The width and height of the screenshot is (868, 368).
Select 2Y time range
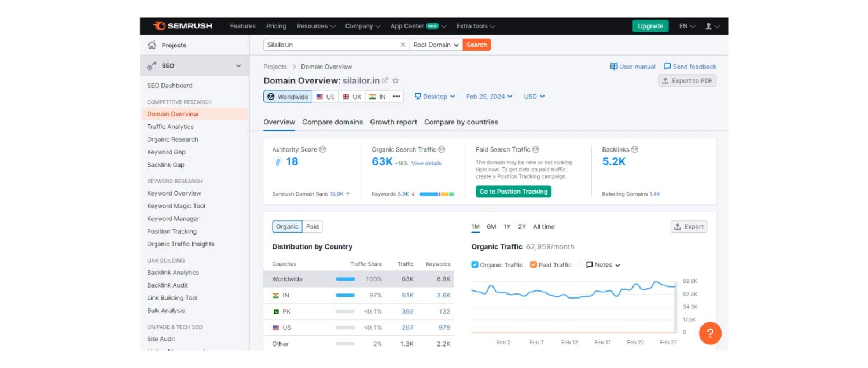pos(522,227)
